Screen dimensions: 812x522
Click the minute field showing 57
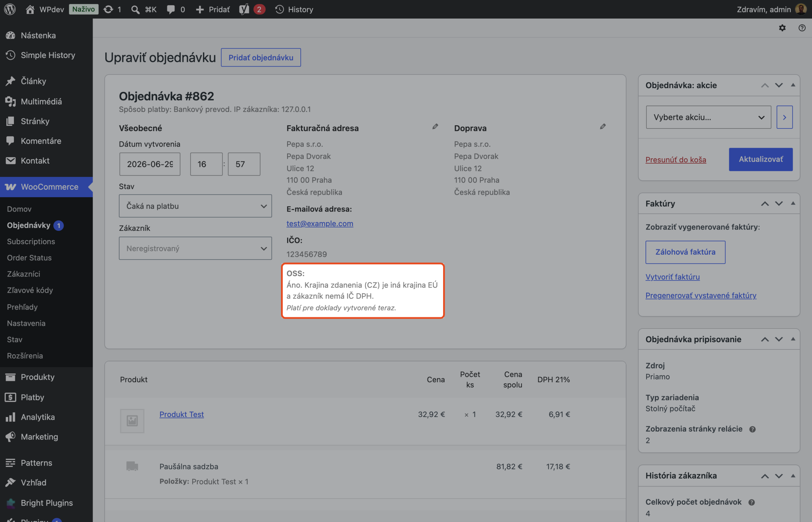(x=244, y=164)
